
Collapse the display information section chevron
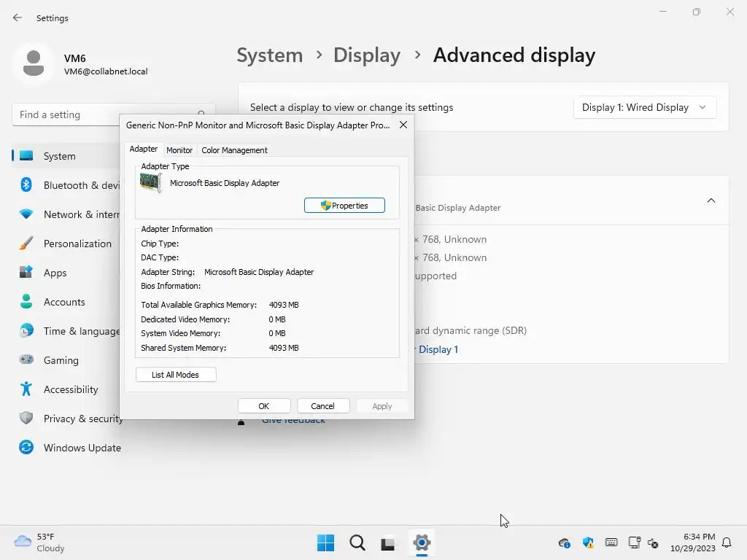tap(711, 201)
